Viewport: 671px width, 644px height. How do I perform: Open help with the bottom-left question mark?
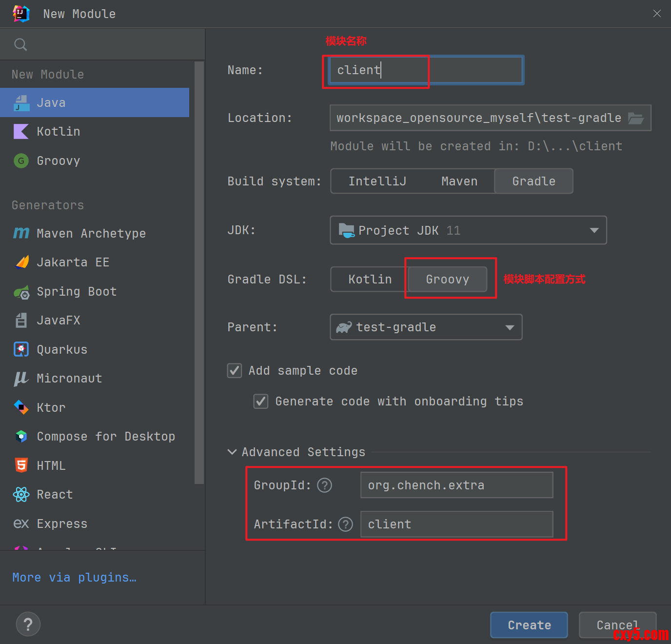28,624
